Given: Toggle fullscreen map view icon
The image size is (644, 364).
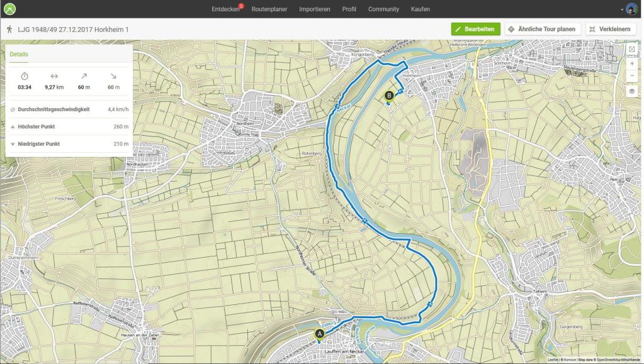Looking at the screenshot, I should point(632,50).
